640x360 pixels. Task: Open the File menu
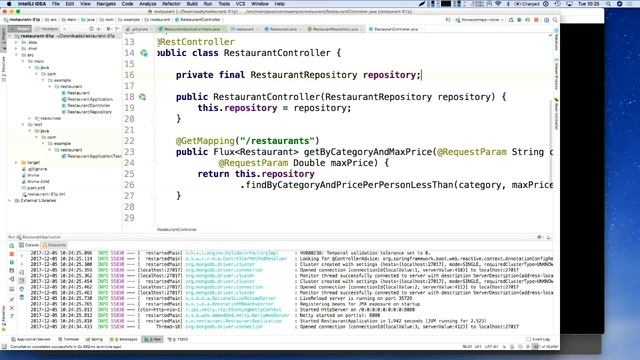click(56, 4)
